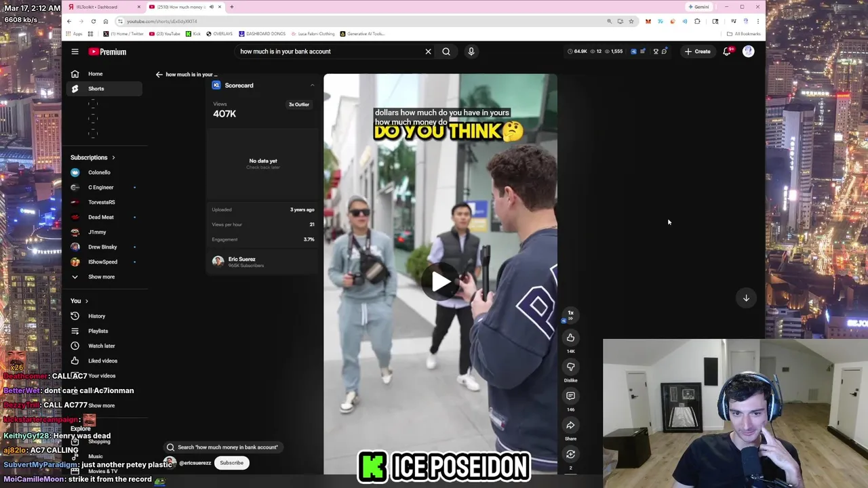Open the OVERLAYS bookmark

220,34
